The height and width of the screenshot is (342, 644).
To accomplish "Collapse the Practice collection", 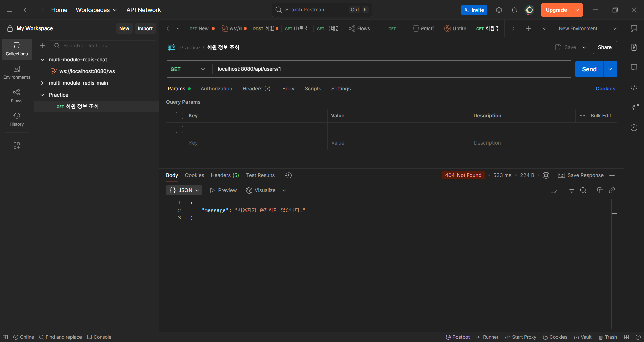I will (42, 95).
